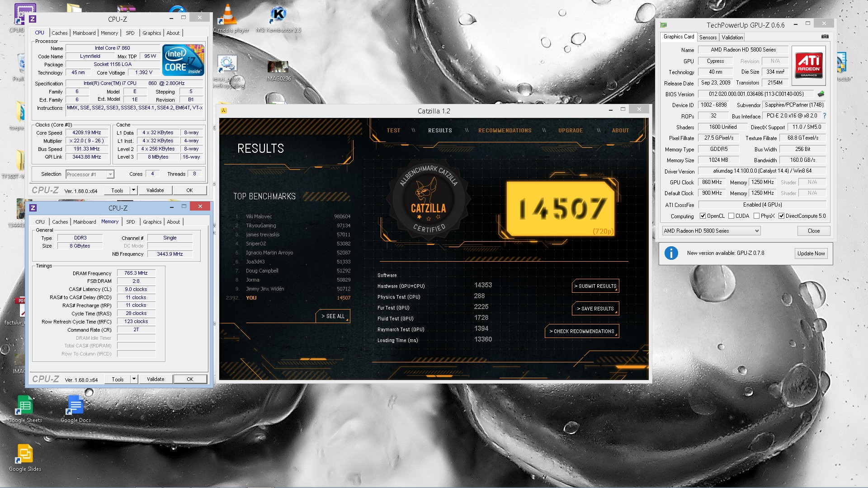
Task: Open Graphics tab in Memory CPU-Z window
Action: pyautogui.click(x=152, y=222)
